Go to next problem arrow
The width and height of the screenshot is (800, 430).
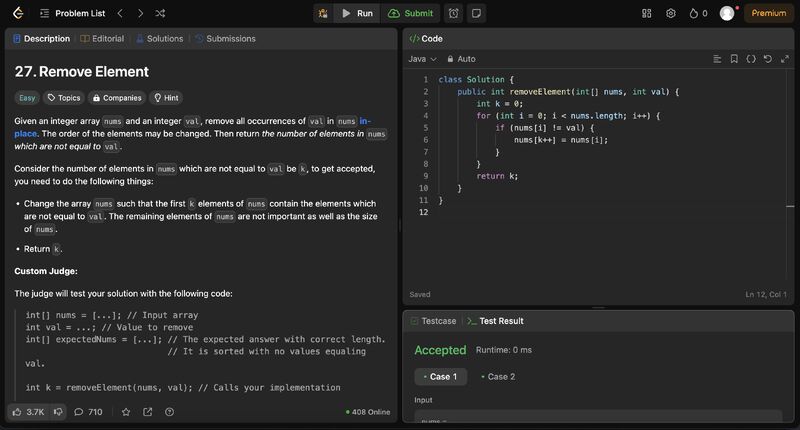coord(140,13)
